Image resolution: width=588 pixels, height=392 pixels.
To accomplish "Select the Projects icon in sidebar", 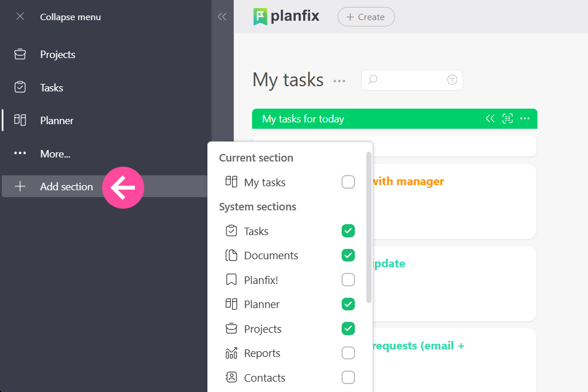I will tap(20, 54).
